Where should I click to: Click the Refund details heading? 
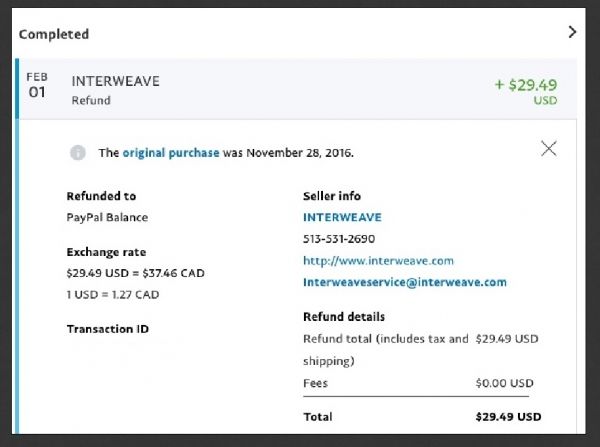(344, 317)
